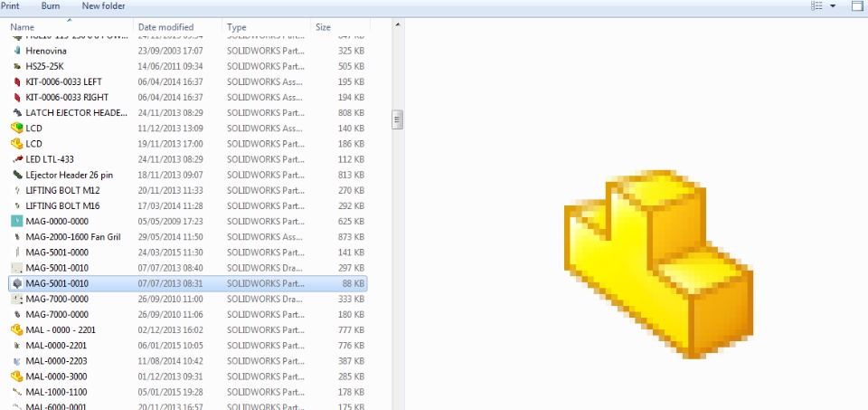The width and height of the screenshot is (868, 410).
Task: Click New folder in the toolbar
Action: [x=103, y=6]
